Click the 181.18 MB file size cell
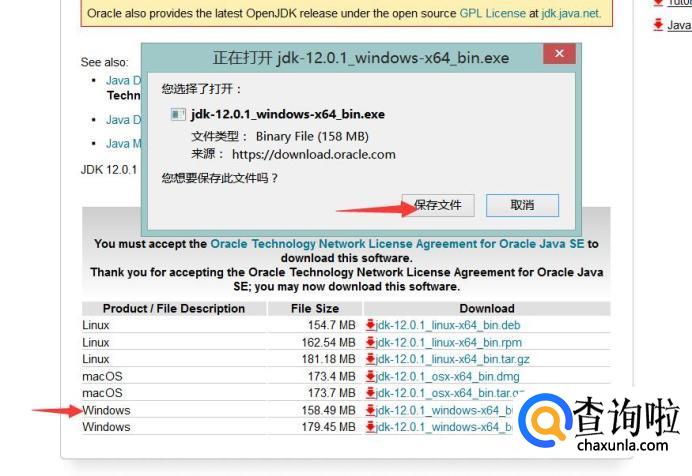 (x=328, y=359)
